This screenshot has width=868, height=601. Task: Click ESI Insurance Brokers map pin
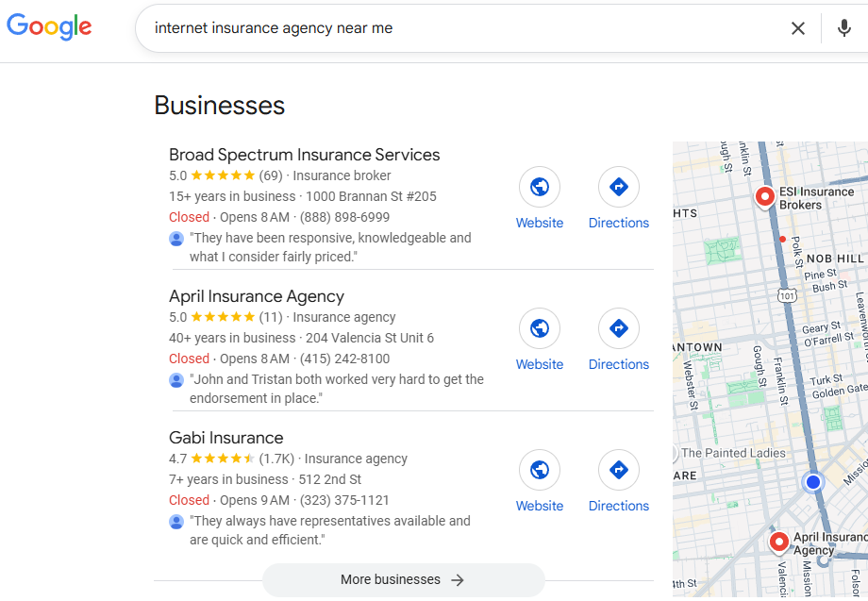(765, 196)
